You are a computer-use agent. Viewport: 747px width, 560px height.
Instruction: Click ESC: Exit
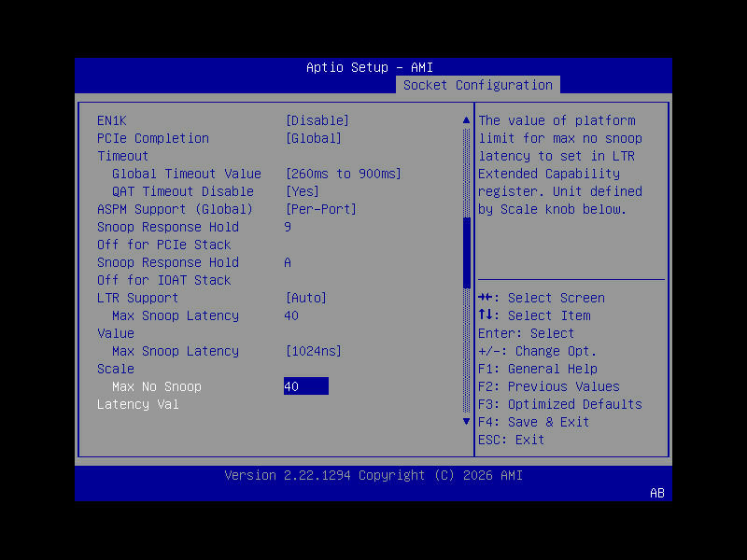pyautogui.click(x=511, y=440)
